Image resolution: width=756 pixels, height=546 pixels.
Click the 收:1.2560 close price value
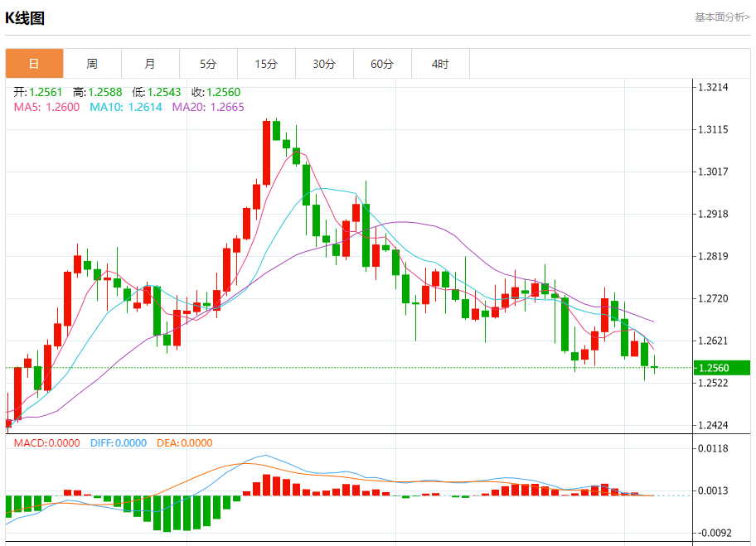(x=216, y=92)
